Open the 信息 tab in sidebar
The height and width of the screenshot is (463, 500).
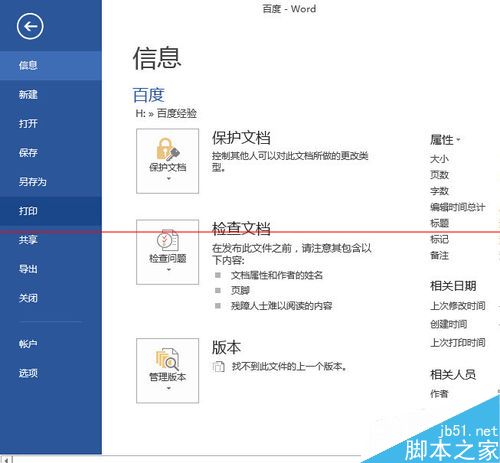coord(51,65)
